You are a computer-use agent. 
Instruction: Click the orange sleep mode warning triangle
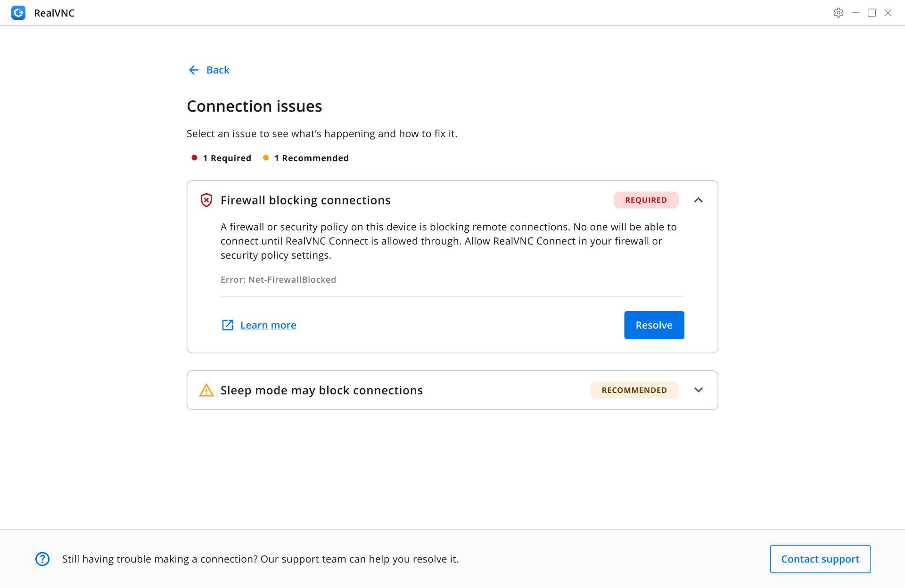206,390
